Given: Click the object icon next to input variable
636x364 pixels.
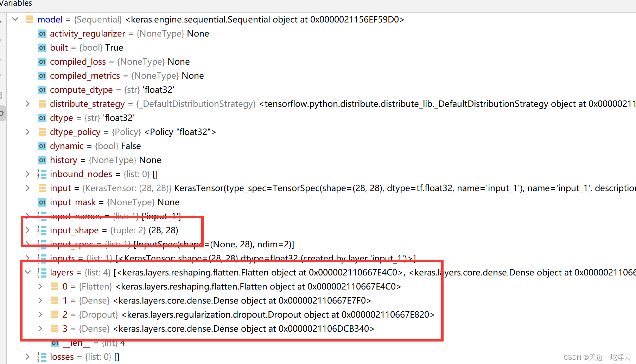Looking at the screenshot, I should pyautogui.click(x=42, y=188).
